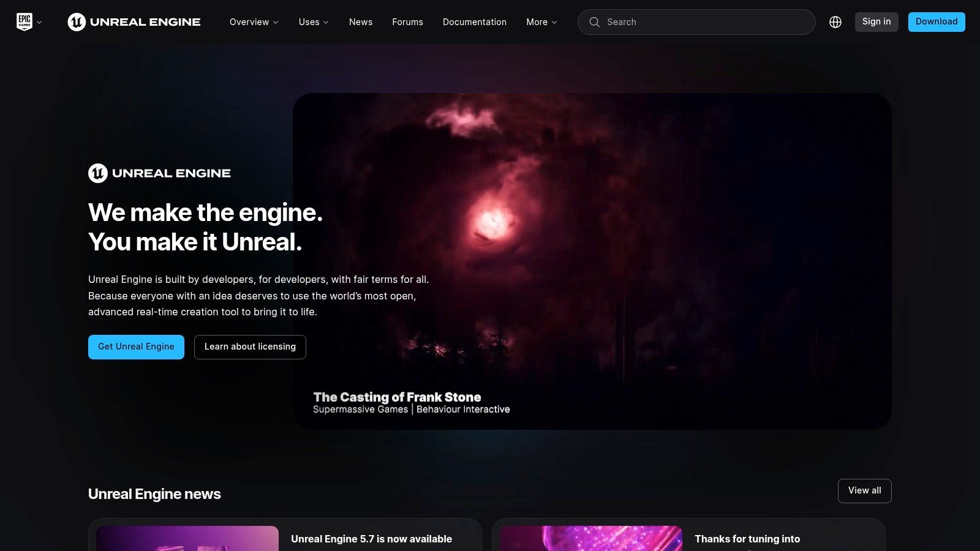Click Get Unreal Engine
This screenshot has height=551, width=980.
[136, 347]
